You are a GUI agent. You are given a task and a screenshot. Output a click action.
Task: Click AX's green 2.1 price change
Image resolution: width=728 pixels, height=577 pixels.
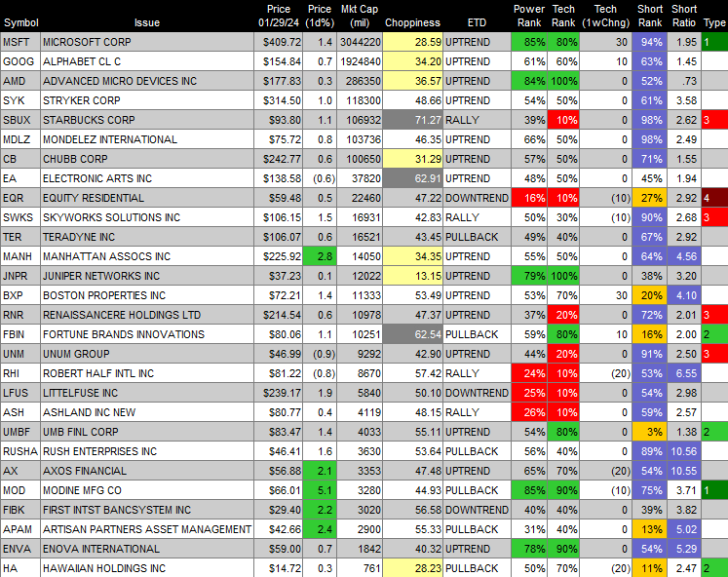tap(320, 471)
